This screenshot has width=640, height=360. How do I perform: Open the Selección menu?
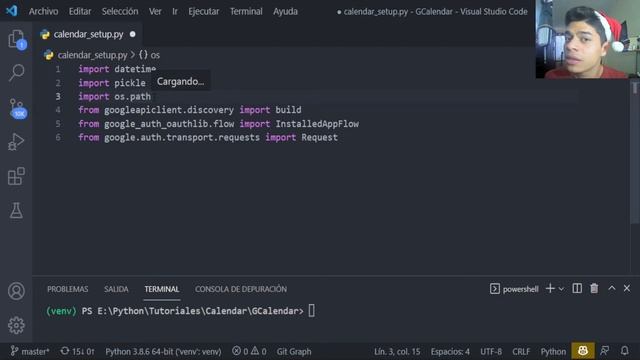[120, 11]
